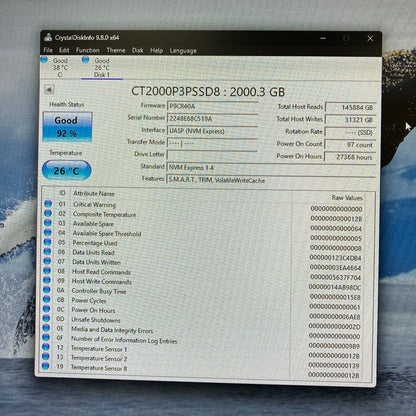
Task: Click the Serial Number field
Action: (212, 119)
